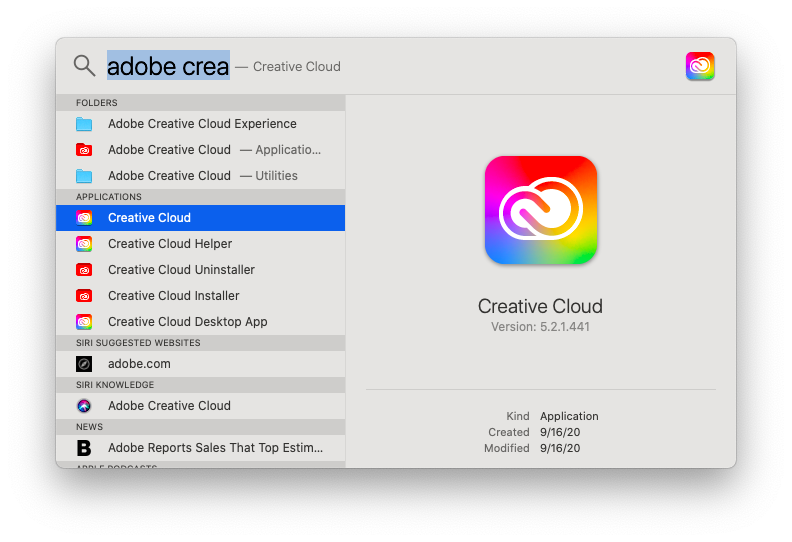This screenshot has width=792, height=542.
Task: Click the search text field with 'adobe crea'
Action: (x=168, y=66)
